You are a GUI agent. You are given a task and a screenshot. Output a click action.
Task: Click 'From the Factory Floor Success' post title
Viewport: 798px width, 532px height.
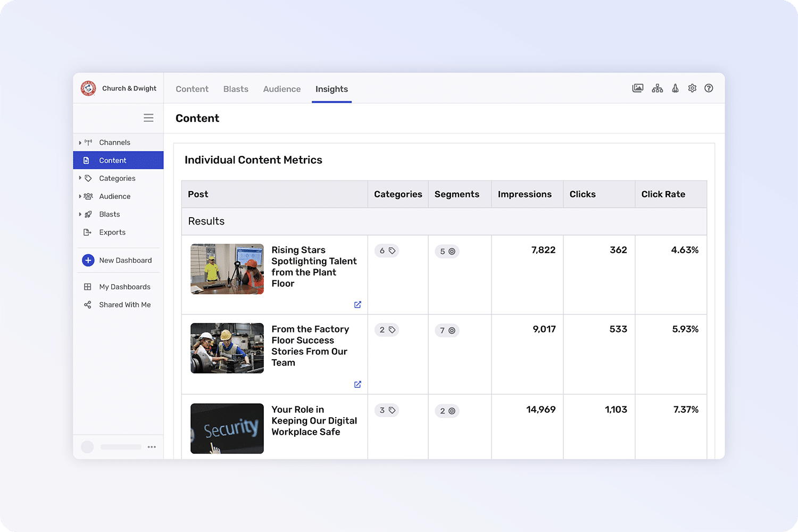tap(310, 346)
